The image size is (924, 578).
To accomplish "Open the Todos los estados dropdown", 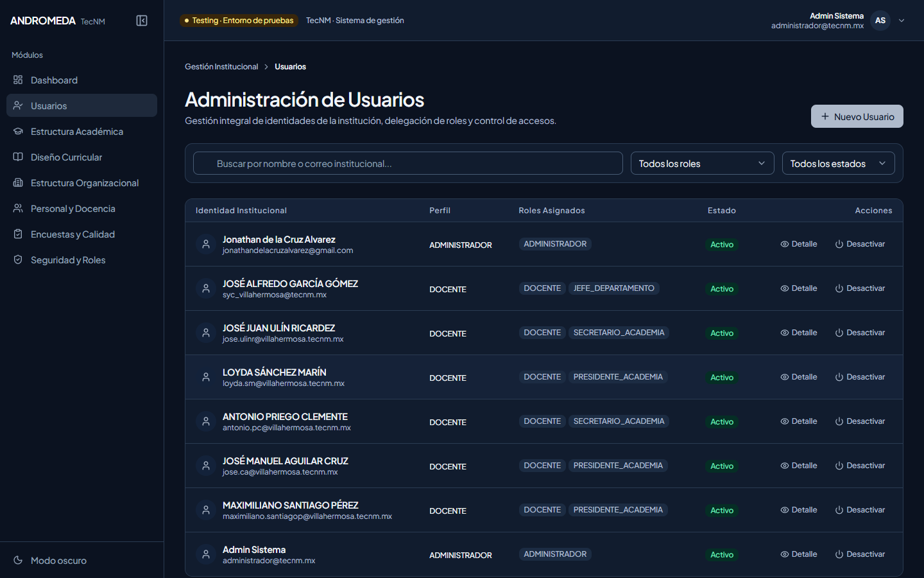I will (839, 163).
